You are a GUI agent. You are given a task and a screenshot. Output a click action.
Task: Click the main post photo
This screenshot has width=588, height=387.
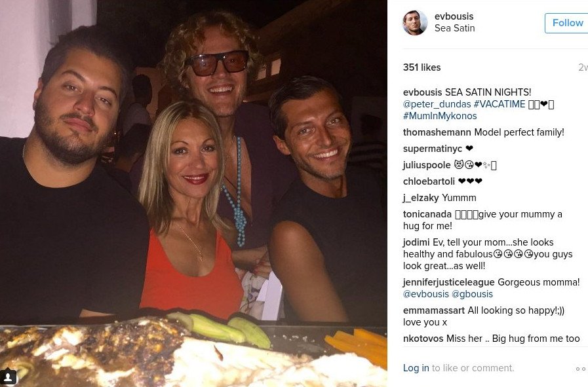[x=193, y=193]
